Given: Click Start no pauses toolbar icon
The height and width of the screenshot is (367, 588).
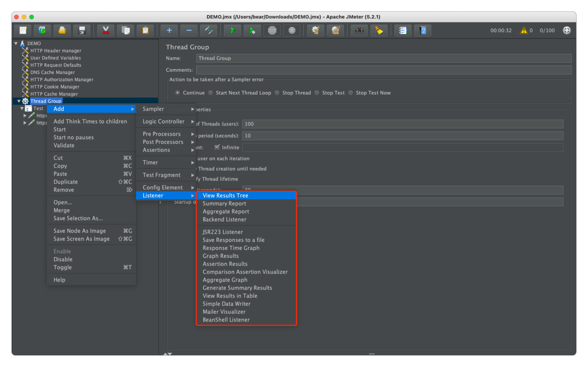Looking at the screenshot, I should (x=252, y=30).
